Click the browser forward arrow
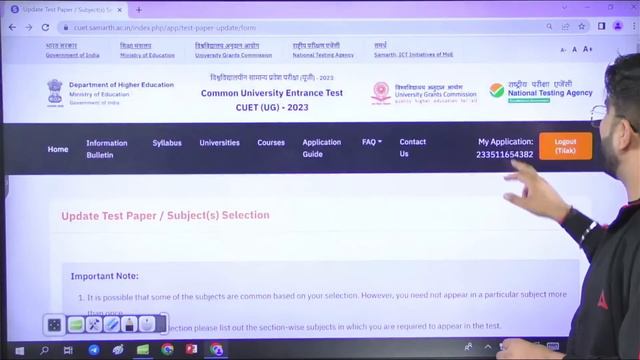The width and height of the screenshot is (640, 360). (29, 27)
